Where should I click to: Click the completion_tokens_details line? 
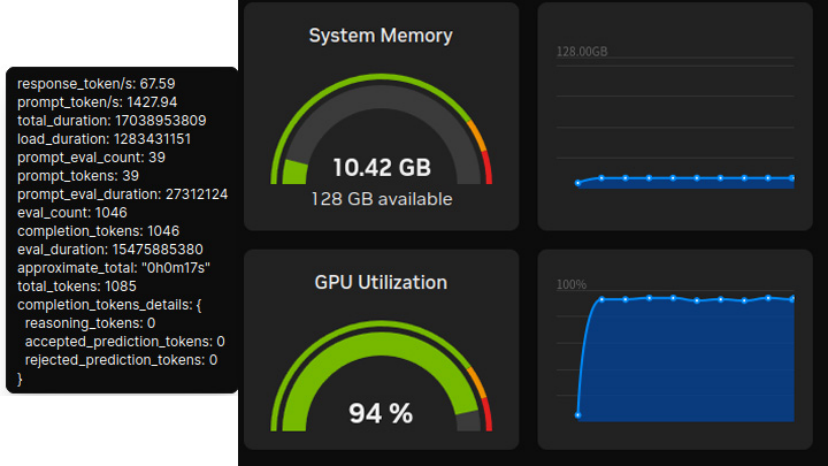[x=110, y=304]
